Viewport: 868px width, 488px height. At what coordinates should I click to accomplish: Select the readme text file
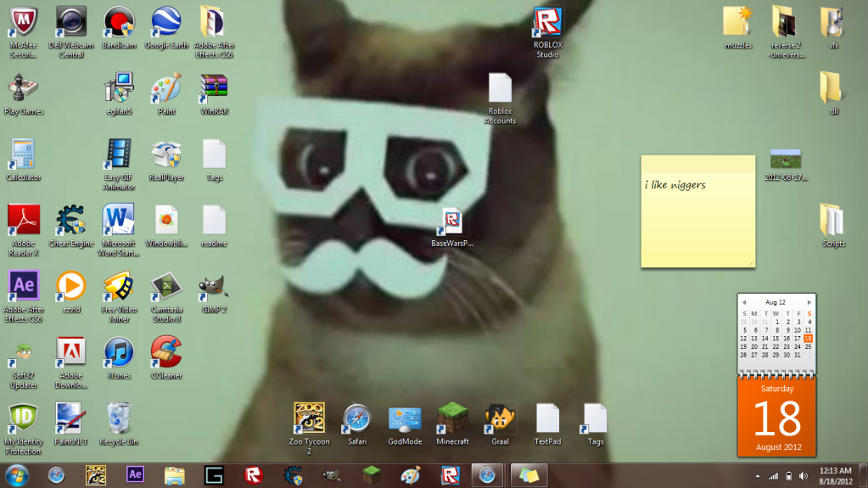214,226
